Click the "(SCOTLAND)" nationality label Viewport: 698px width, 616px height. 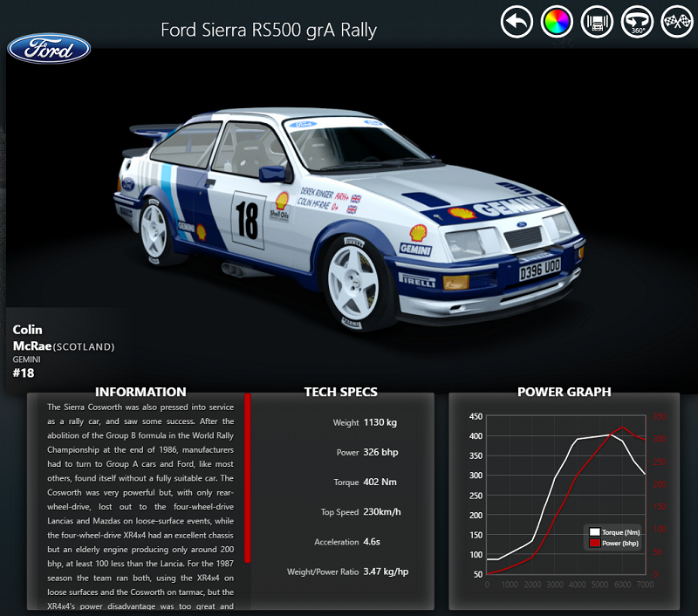click(x=84, y=346)
